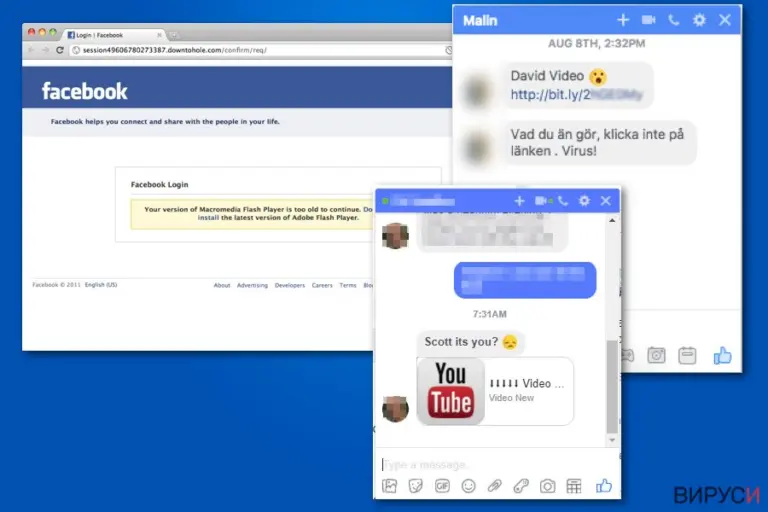Click scroll down arrow in front chat
Viewport: 768px width, 512px height.
612,440
